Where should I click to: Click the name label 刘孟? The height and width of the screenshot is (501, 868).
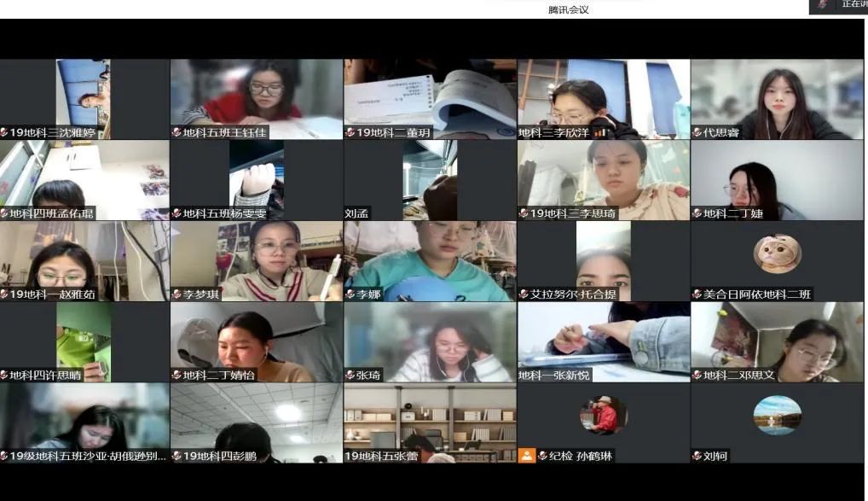(357, 213)
